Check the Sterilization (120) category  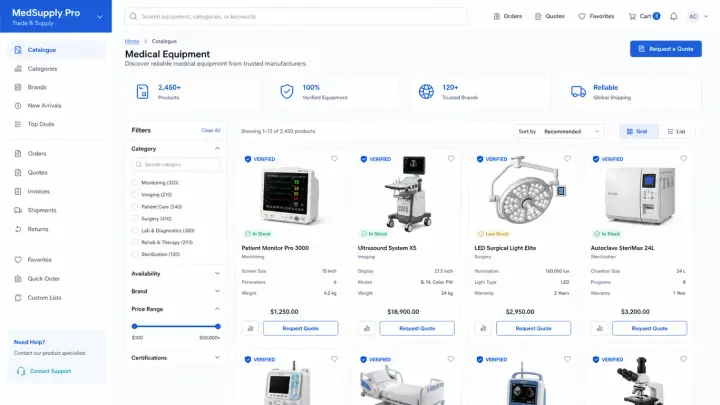pos(135,254)
